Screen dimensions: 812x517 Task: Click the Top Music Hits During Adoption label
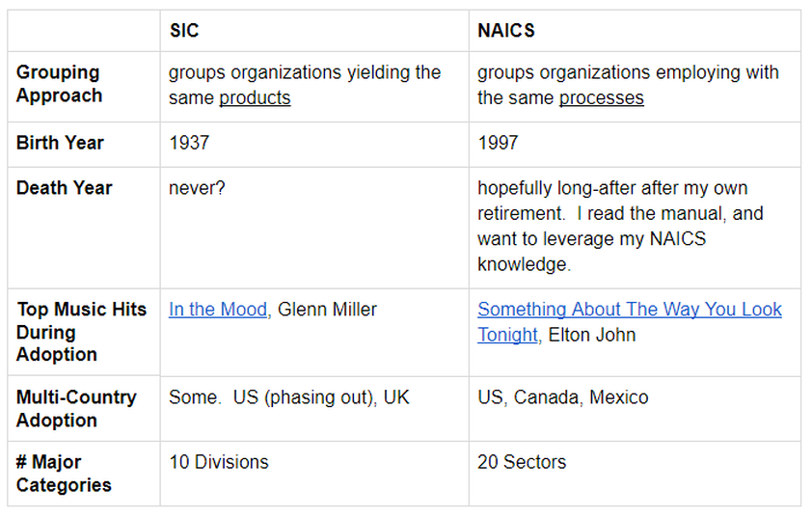pyautogui.click(x=81, y=332)
